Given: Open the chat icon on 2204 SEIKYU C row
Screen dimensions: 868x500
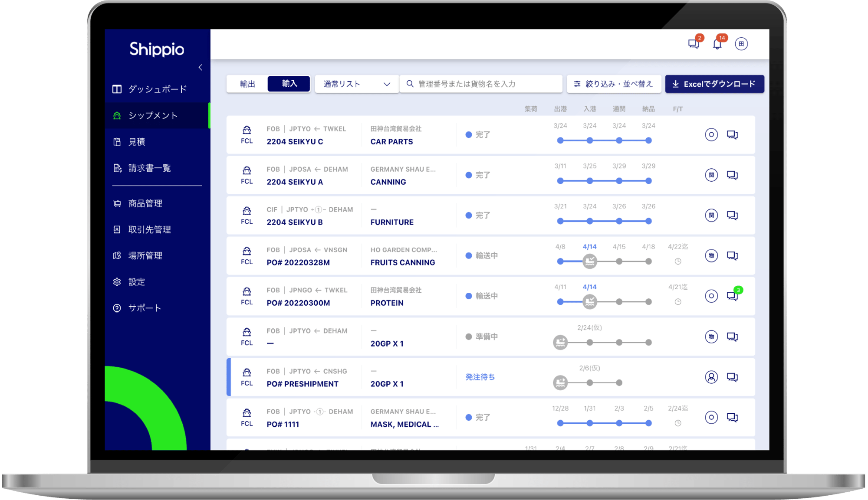Looking at the screenshot, I should click(x=732, y=135).
